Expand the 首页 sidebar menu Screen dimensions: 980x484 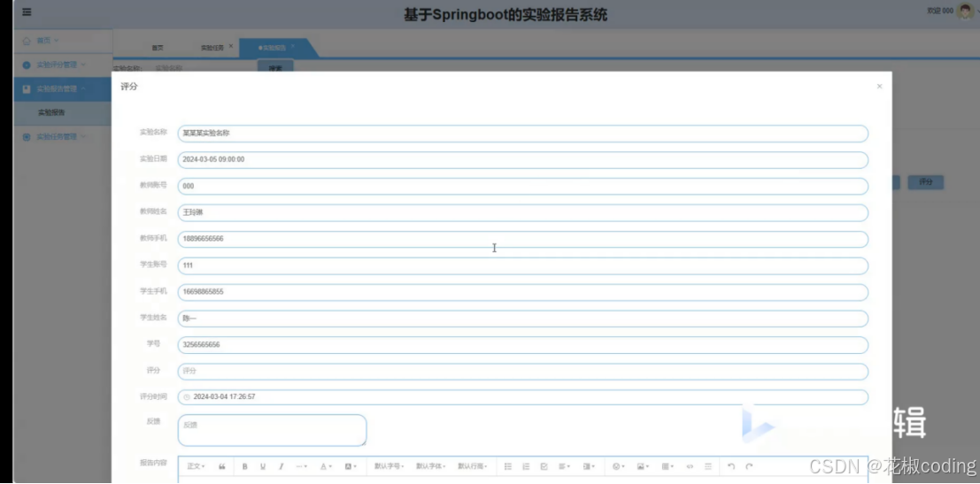[x=63, y=41]
